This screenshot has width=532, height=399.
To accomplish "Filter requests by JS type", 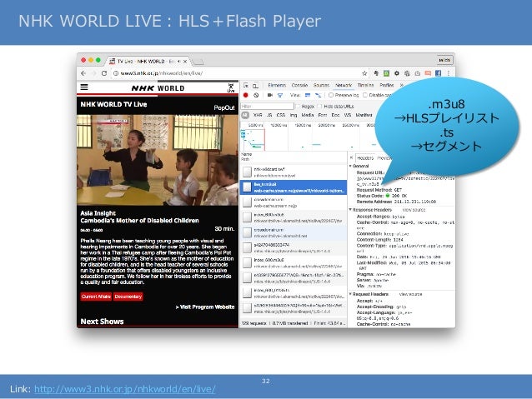I will [x=269, y=115].
